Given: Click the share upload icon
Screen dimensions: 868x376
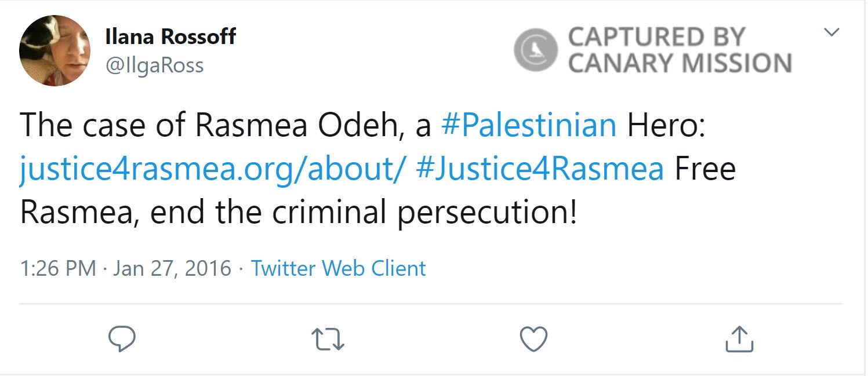Looking at the screenshot, I should 739,340.
